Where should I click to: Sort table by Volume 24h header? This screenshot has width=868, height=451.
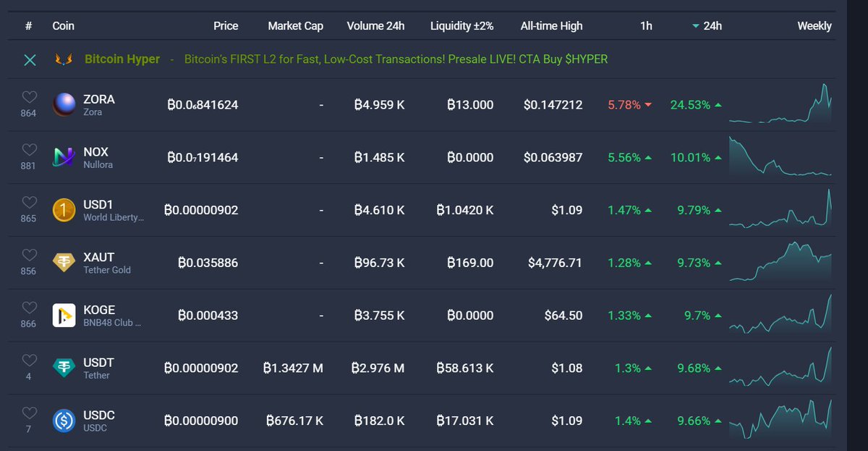(x=375, y=26)
